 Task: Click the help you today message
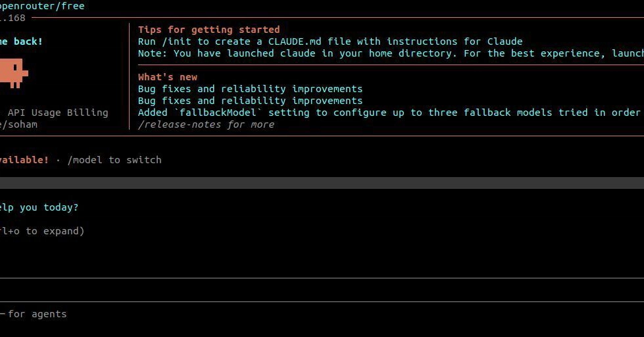tap(39, 207)
